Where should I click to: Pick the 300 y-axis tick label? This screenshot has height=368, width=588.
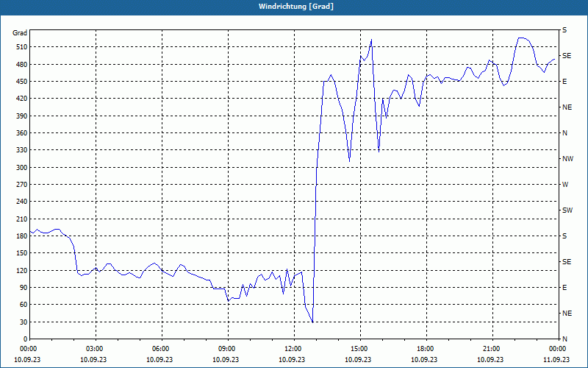pyautogui.click(x=23, y=167)
